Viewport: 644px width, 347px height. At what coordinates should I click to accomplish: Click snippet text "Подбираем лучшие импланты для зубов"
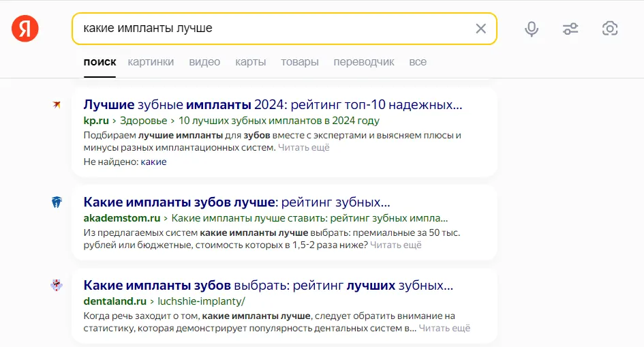coord(177,135)
